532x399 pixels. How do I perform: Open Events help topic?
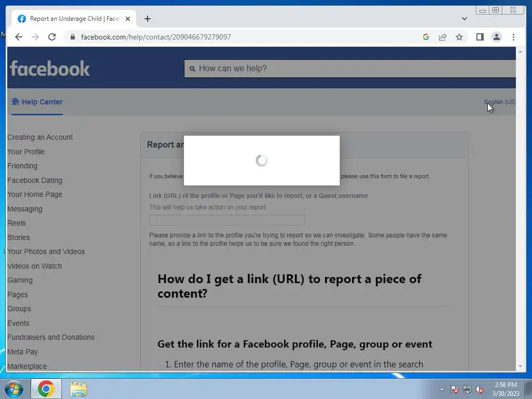[18, 323]
